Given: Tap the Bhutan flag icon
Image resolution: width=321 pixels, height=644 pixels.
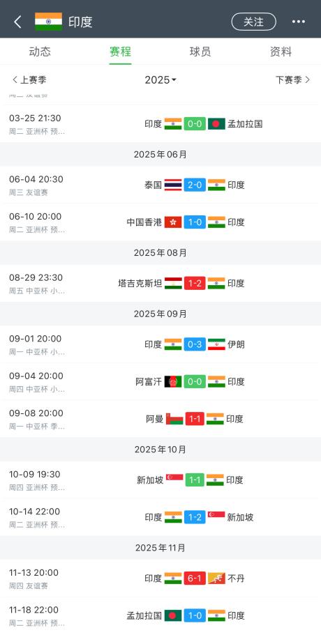Looking at the screenshot, I should [216, 578].
